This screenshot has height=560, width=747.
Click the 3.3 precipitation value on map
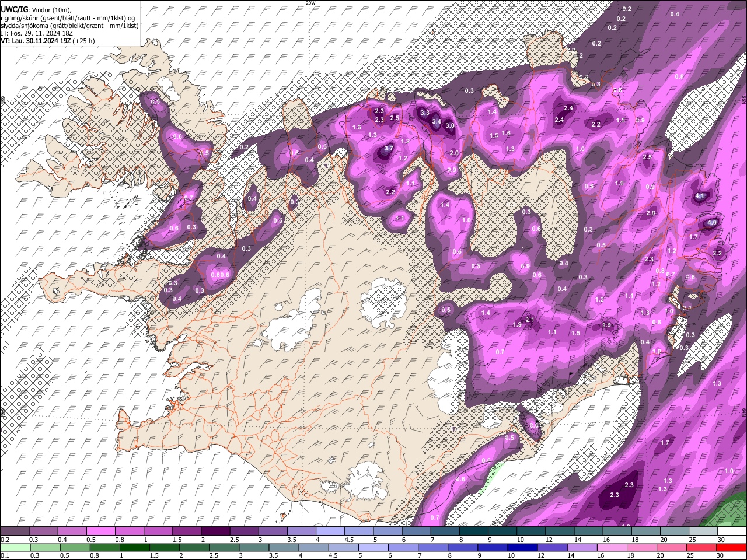(x=425, y=113)
